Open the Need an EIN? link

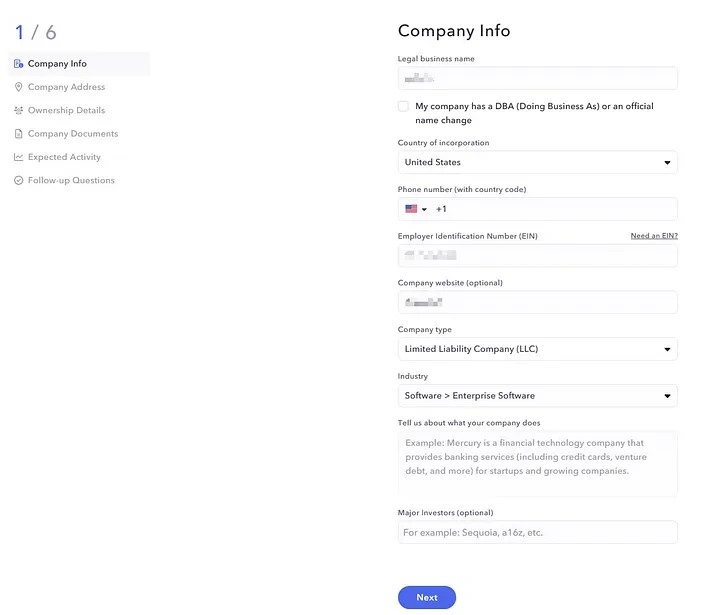pyautogui.click(x=653, y=236)
